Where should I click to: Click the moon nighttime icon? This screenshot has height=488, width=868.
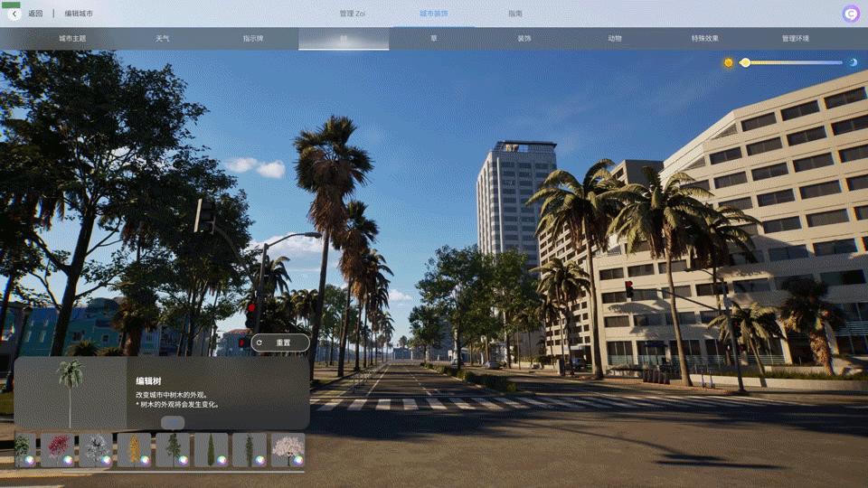coord(853,62)
